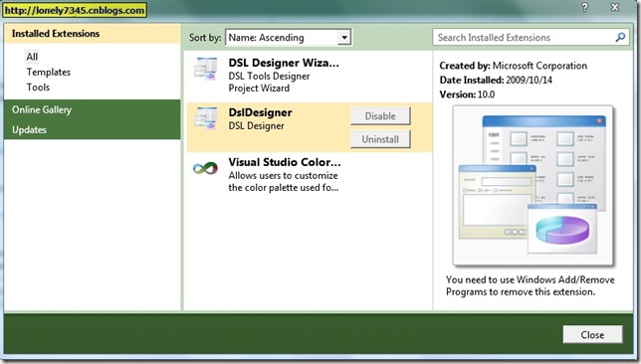Click the DSL Designer Wizard extension icon
Viewport: 641px width, 364px height.
pos(205,69)
